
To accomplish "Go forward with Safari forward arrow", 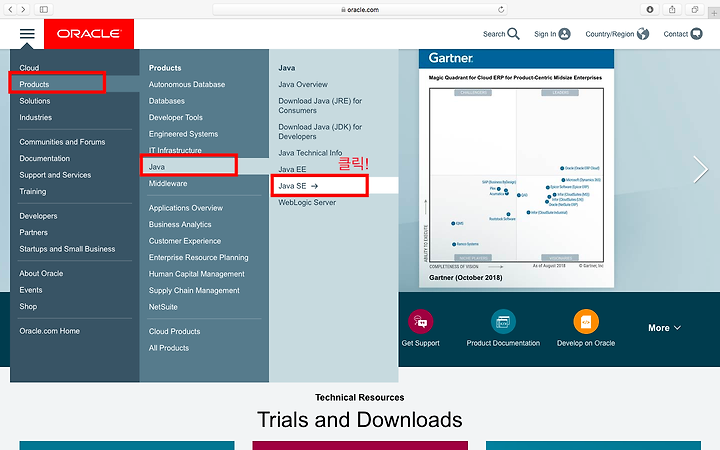I will coord(23,9).
